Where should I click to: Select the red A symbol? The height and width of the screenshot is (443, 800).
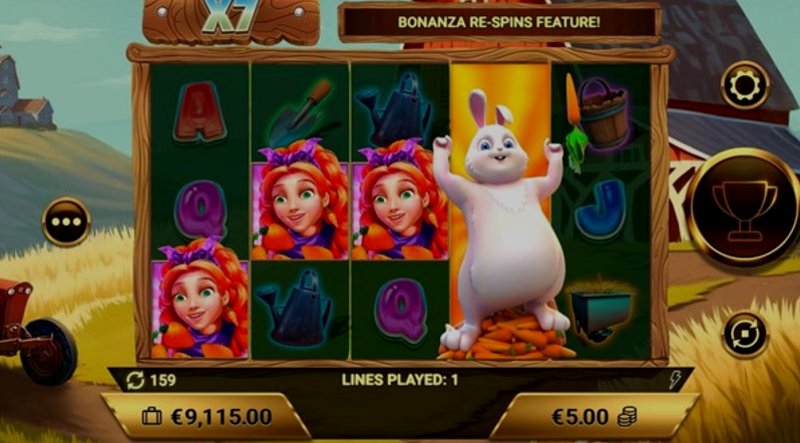pyautogui.click(x=199, y=112)
